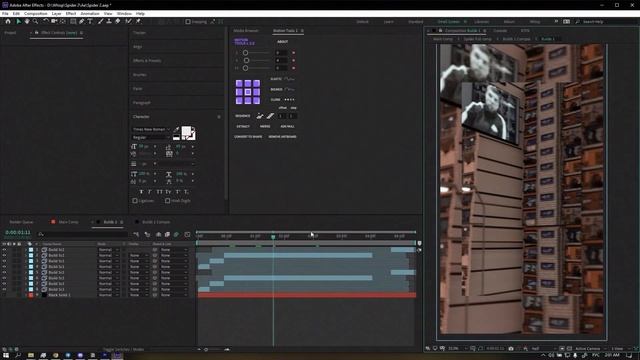This screenshot has height=360, width=640.
Task: Open the graph editor icon in timeline
Action: pos(187,235)
